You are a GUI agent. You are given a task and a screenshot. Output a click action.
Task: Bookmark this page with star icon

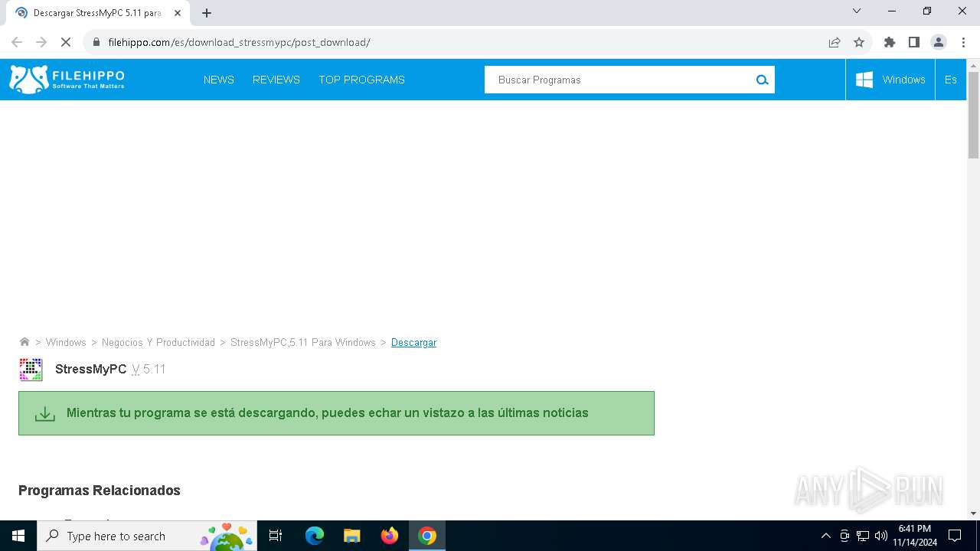tap(859, 42)
